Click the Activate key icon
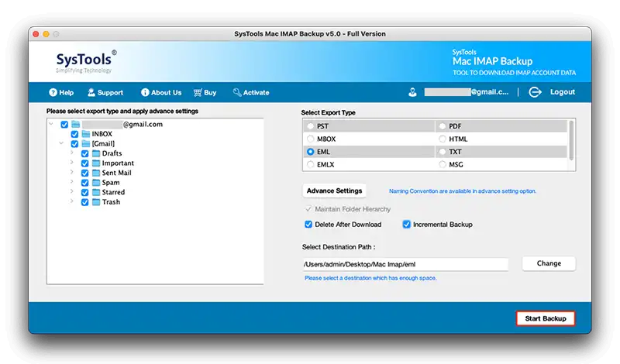Viewport: 620px width, 364px height. tap(237, 92)
